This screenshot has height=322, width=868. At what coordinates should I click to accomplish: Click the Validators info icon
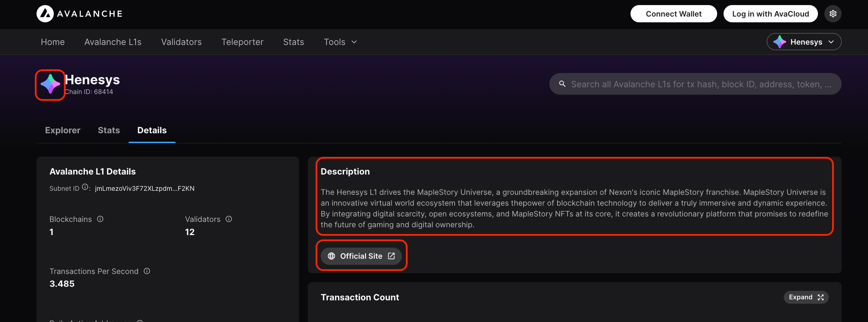(229, 219)
